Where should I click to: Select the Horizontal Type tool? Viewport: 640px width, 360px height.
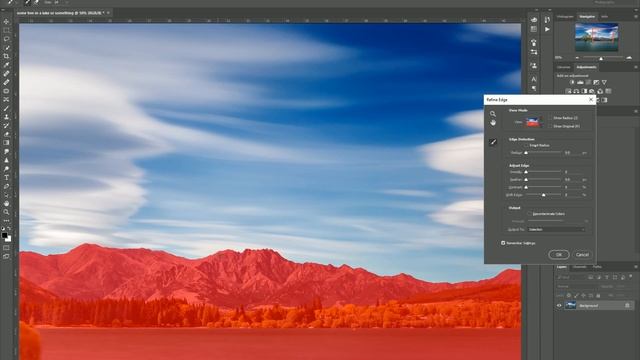[x=6, y=178]
